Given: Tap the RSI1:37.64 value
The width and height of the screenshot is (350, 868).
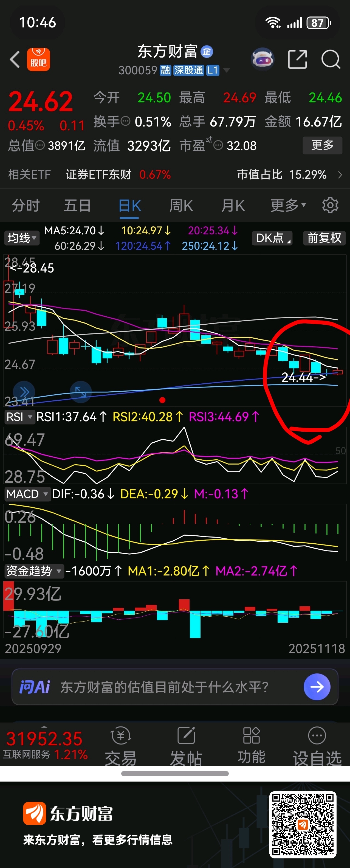Looking at the screenshot, I should pyautogui.click(x=71, y=417).
